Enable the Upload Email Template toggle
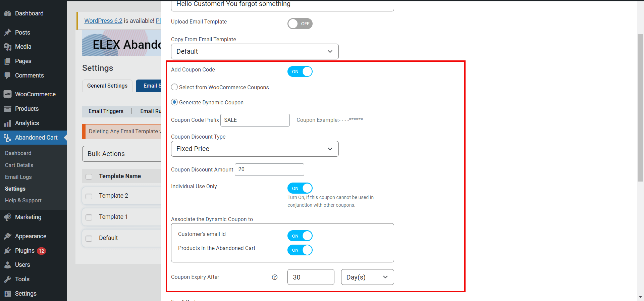Image resolution: width=644 pixels, height=301 pixels. 300,24
